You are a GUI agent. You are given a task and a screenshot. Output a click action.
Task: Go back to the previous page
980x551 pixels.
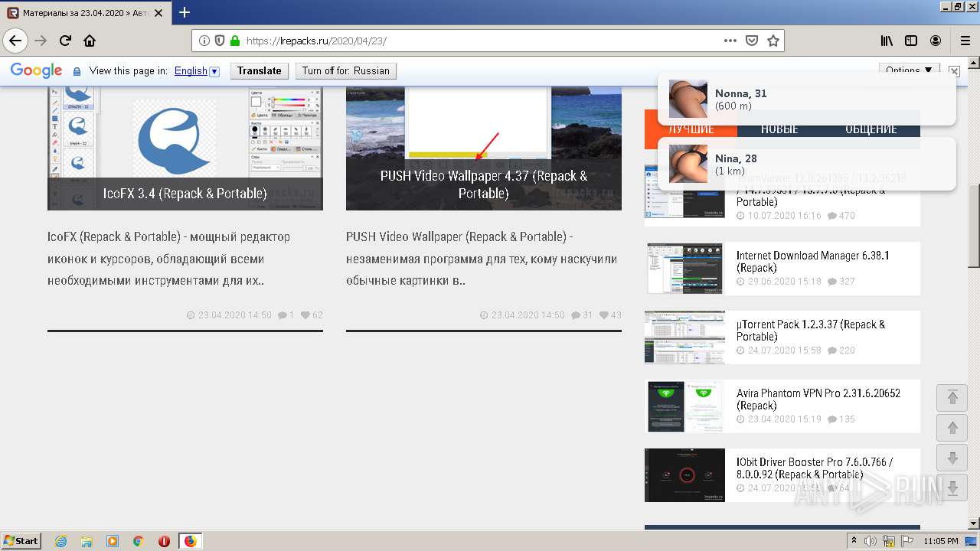point(15,41)
